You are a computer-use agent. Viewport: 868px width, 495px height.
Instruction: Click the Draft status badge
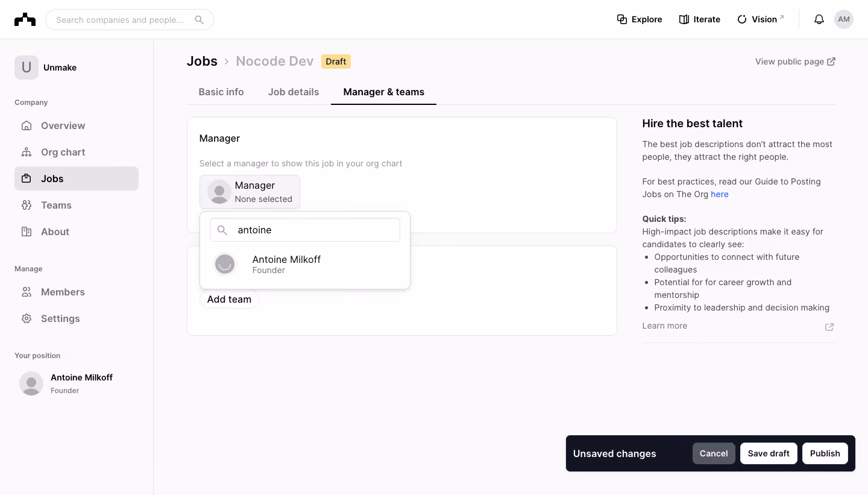(336, 61)
